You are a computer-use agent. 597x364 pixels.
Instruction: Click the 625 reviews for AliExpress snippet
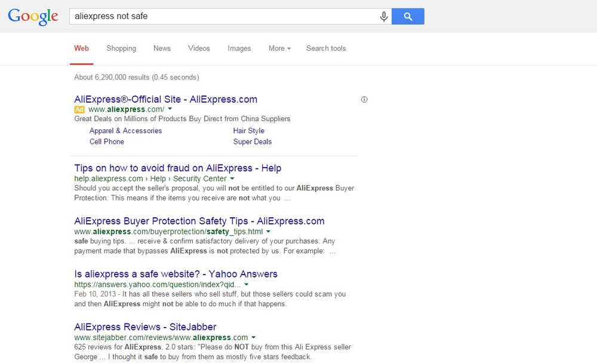[213, 352]
